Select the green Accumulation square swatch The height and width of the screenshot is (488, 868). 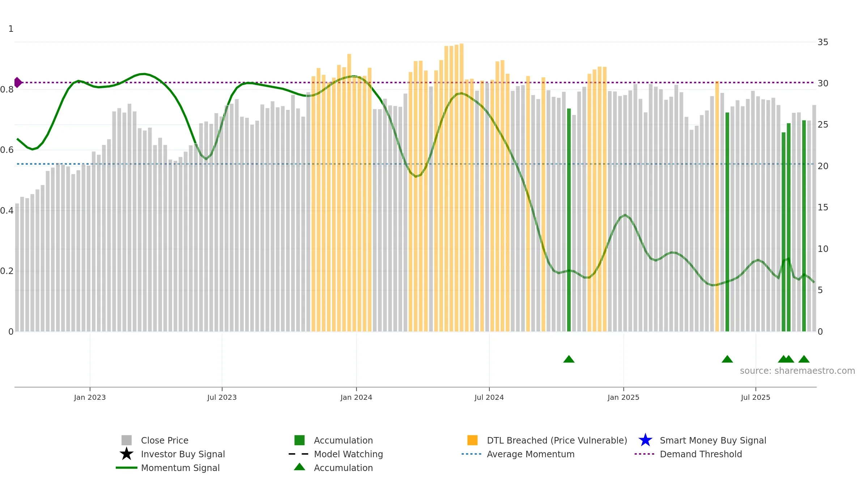point(299,440)
